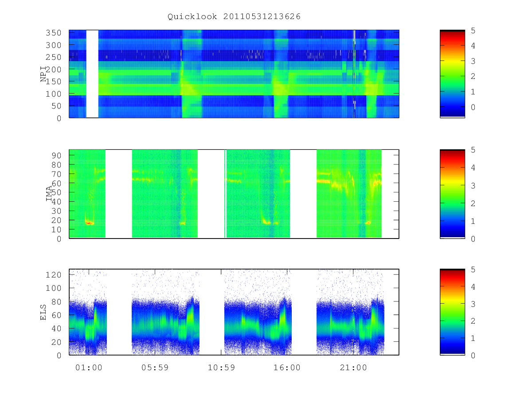The image size is (532, 399).
Task: Click the IMA spectrogram panel
Action: (234, 194)
